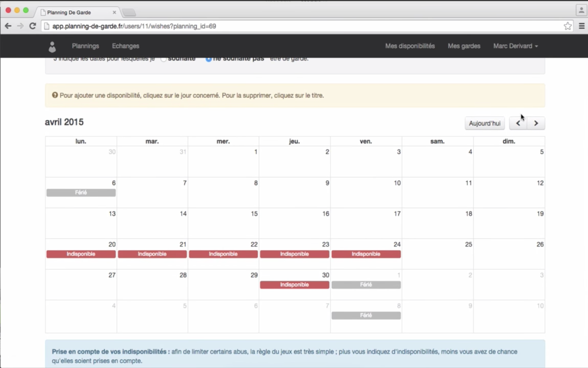The width and height of the screenshot is (588, 368).
Task: Go to previous month with left chevron
Action: point(518,123)
